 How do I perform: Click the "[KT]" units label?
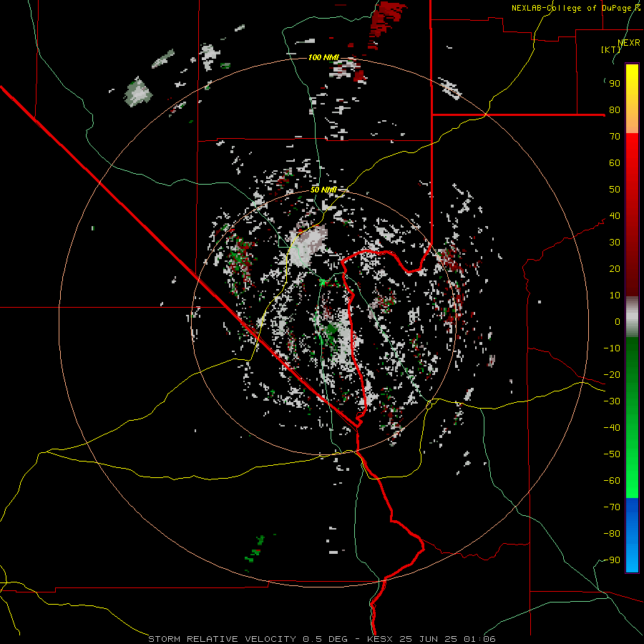coord(611,49)
